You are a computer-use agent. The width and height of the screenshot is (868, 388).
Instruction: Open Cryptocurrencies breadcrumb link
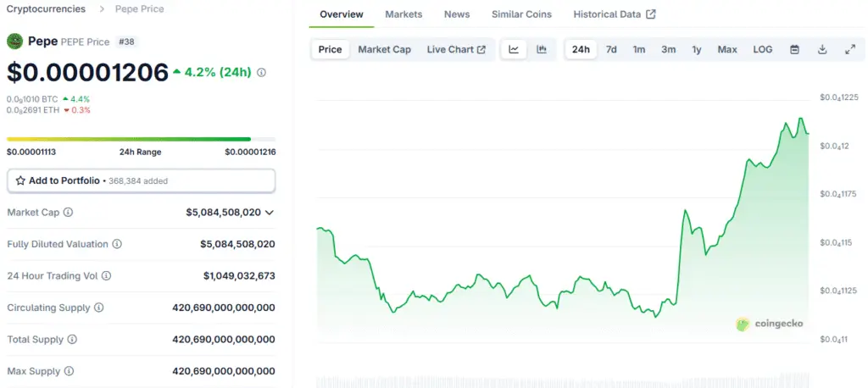tap(46, 8)
